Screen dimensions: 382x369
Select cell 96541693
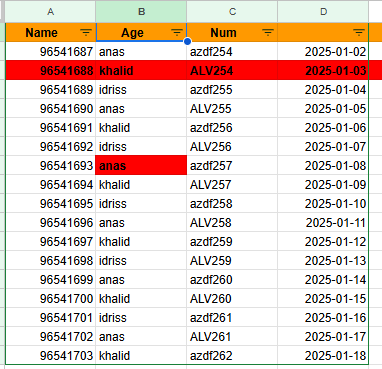[x=50, y=166]
